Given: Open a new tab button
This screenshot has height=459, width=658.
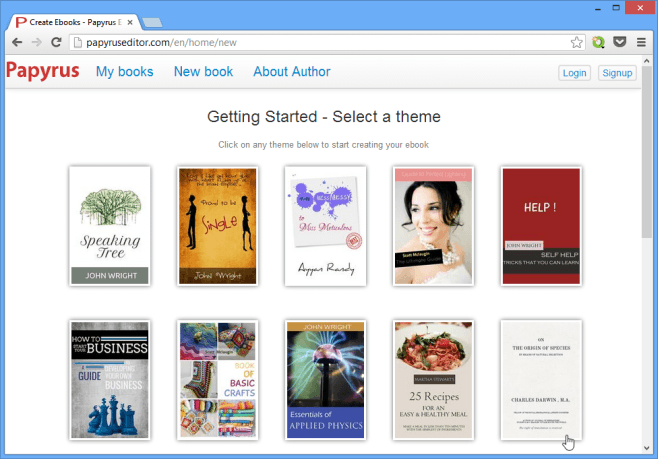Looking at the screenshot, I should pos(152,23).
